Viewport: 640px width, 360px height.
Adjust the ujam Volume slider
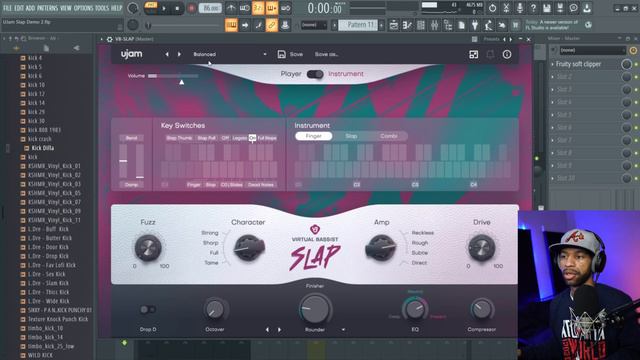click(x=173, y=76)
